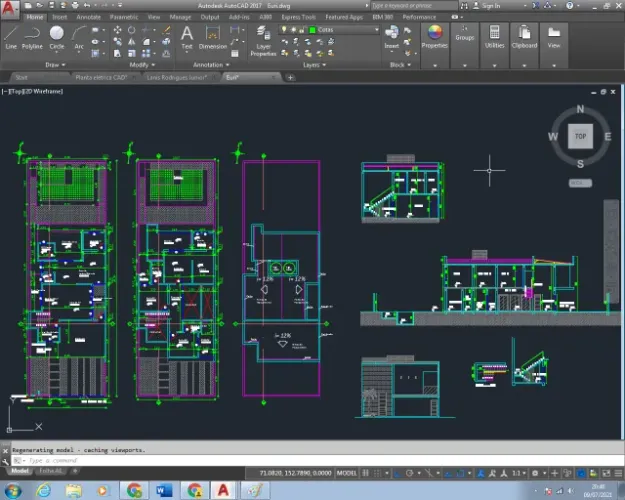Image resolution: width=625 pixels, height=500 pixels.
Task: Expand the Modify panel options
Action: [x=142, y=65]
